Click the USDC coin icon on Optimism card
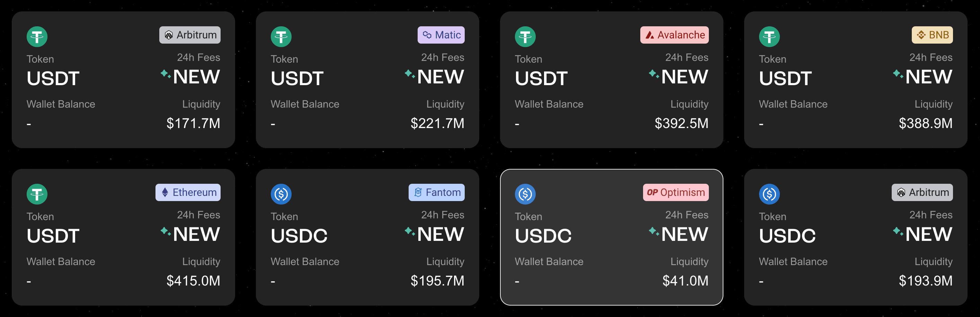The width and height of the screenshot is (980, 317). tap(525, 194)
